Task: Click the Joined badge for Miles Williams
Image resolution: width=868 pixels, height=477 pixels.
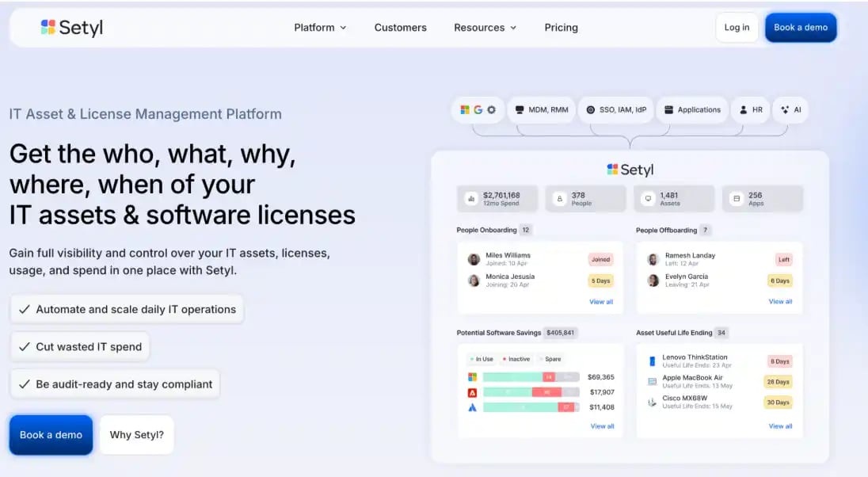Action: click(x=600, y=259)
